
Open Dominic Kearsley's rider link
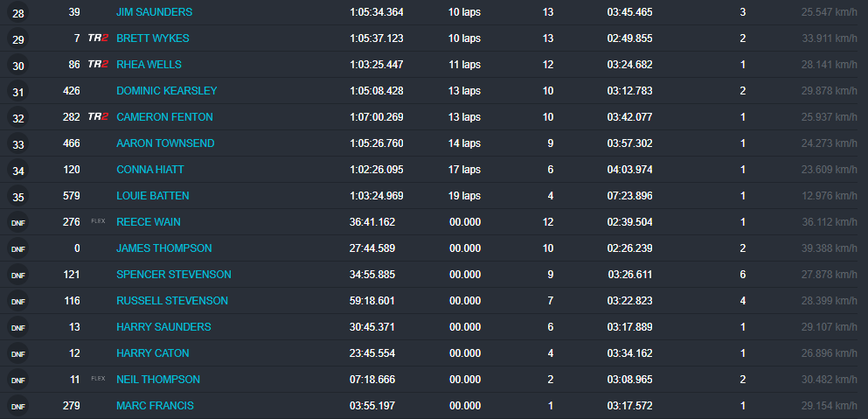click(x=166, y=91)
